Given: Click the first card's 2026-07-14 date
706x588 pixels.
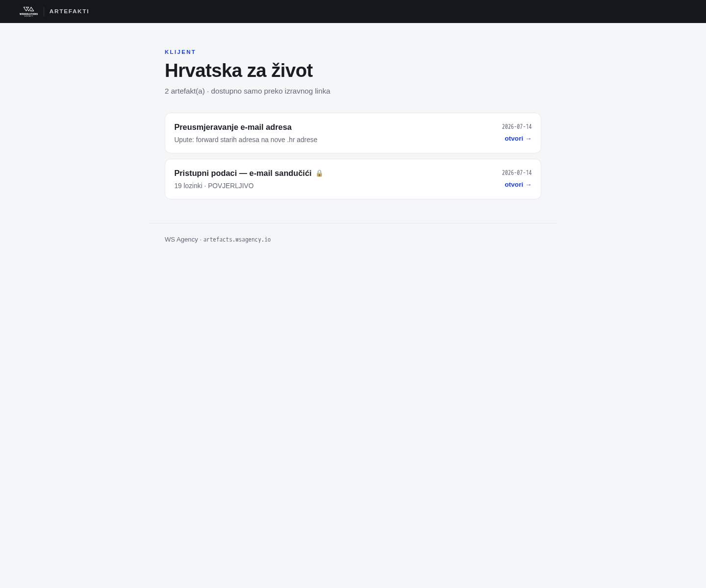Looking at the screenshot, I should point(517,127).
